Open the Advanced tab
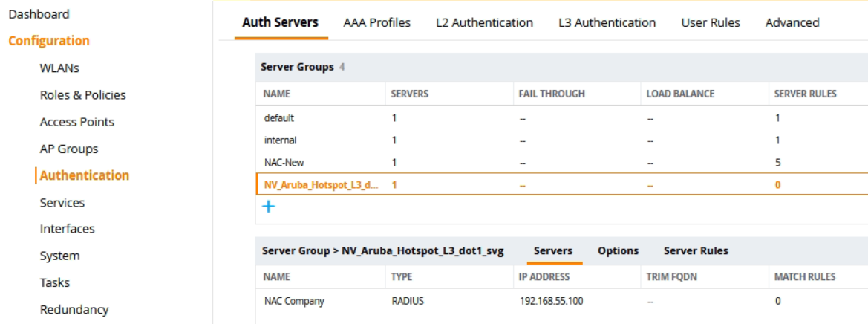 (792, 22)
